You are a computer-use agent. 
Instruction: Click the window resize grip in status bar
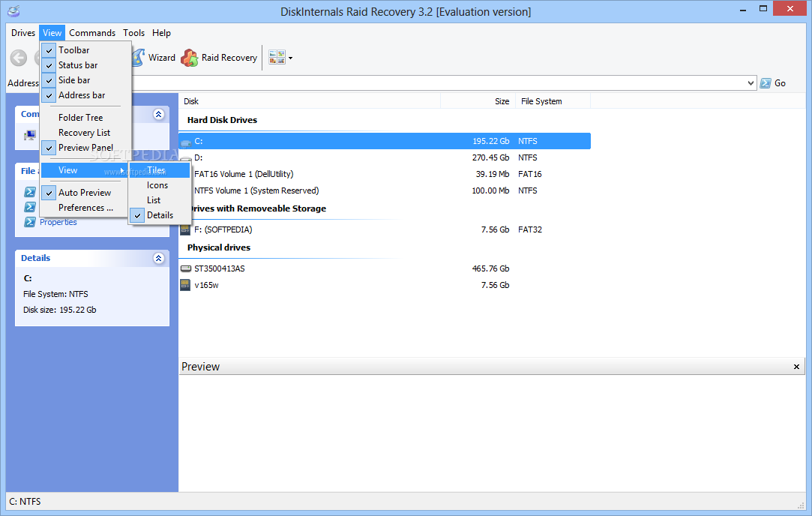(x=801, y=505)
